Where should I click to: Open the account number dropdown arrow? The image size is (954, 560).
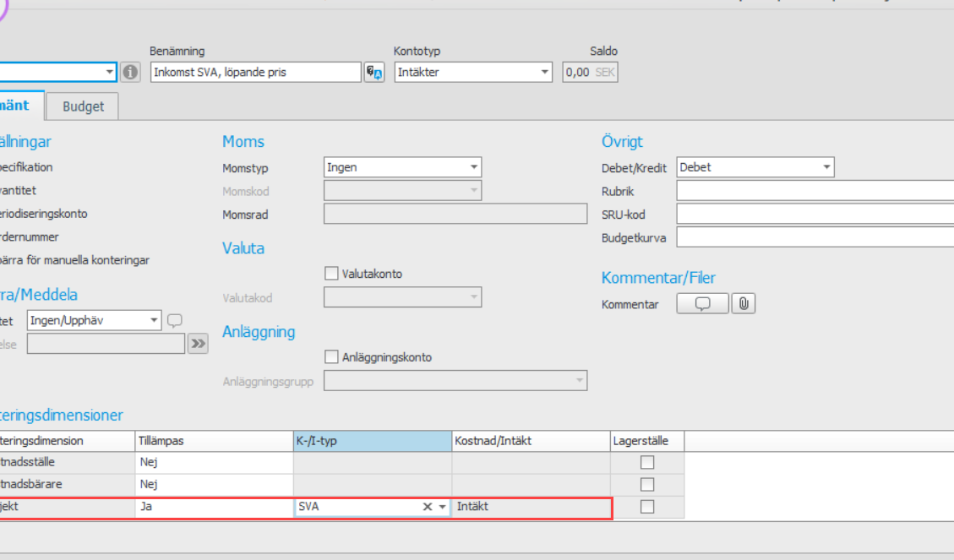(109, 72)
